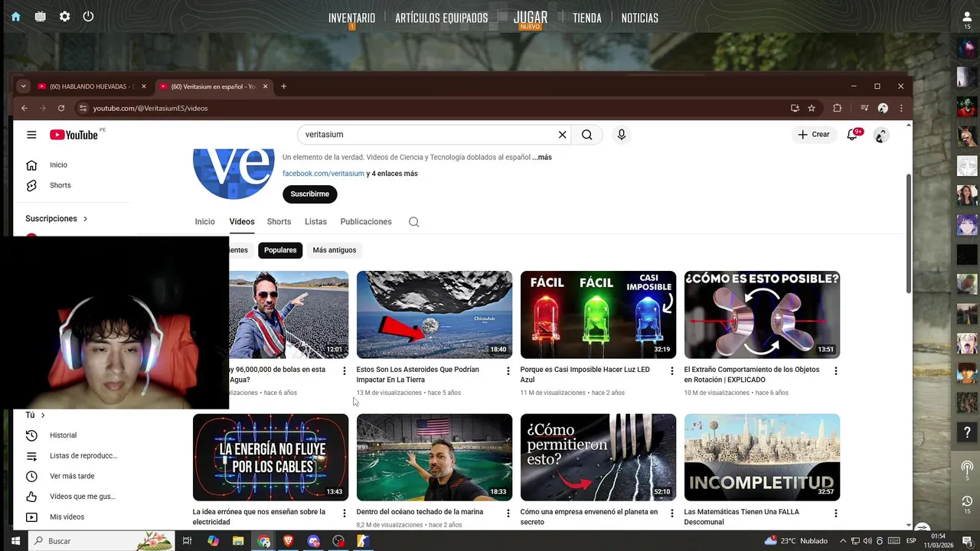Select the 'Más antiguos' filter chip
Screen dimensions: 980x551
click(x=335, y=250)
